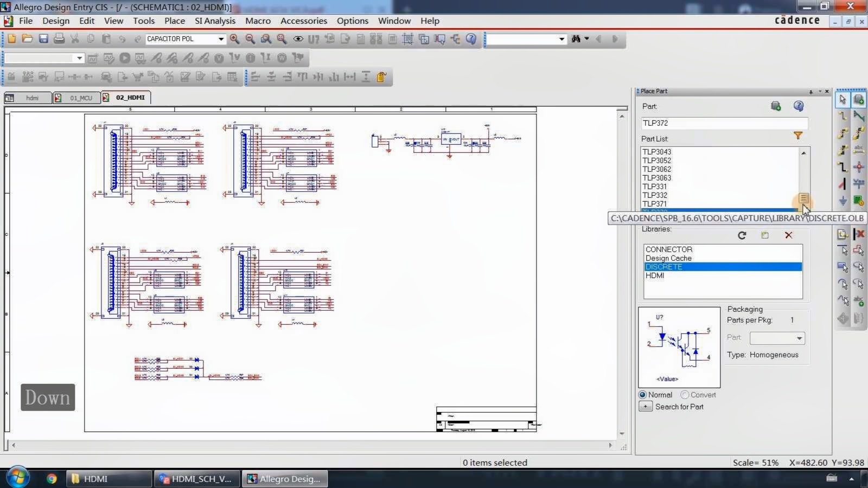The width and height of the screenshot is (868, 488).
Task: Zoom to area icon in toolbar
Action: click(266, 39)
